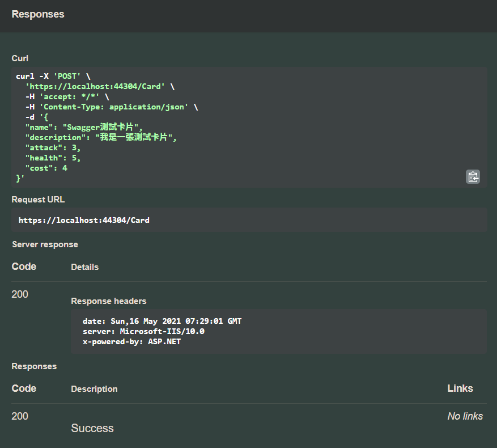Click the 'Responses' label above the Description table
The height and width of the screenshot is (448, 497).
(34, 366)
